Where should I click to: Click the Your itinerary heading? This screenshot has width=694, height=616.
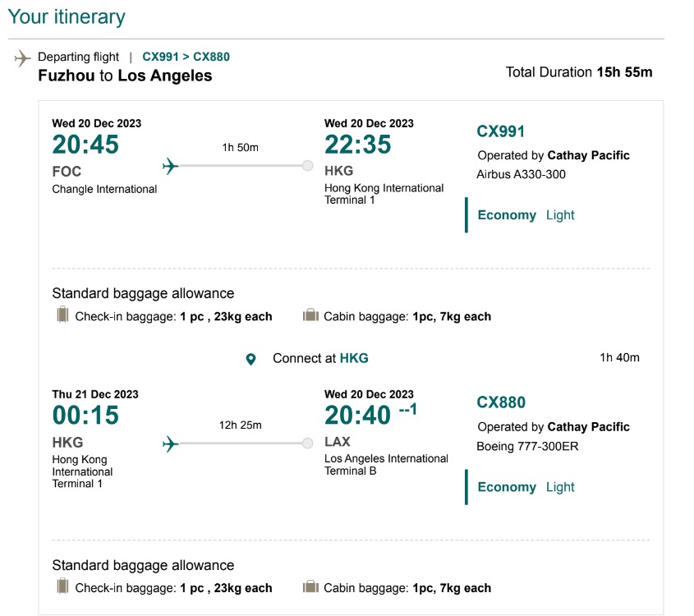pos(67,16)
